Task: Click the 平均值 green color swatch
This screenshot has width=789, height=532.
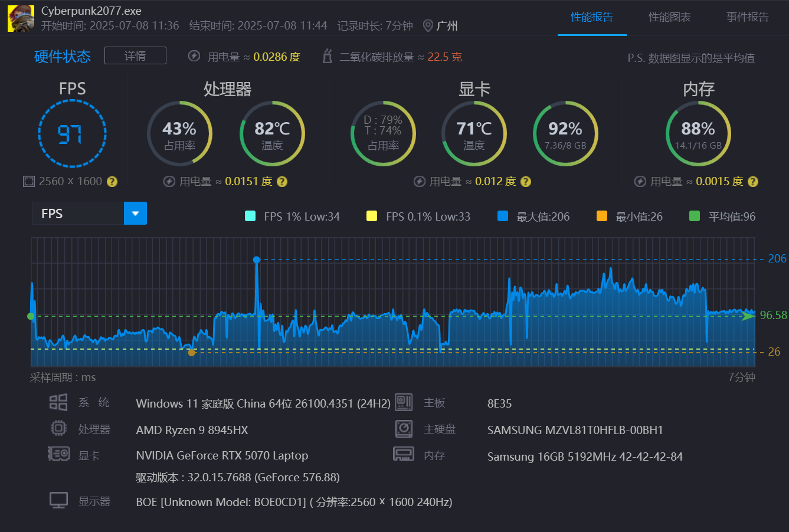Action: pos(695,216)
